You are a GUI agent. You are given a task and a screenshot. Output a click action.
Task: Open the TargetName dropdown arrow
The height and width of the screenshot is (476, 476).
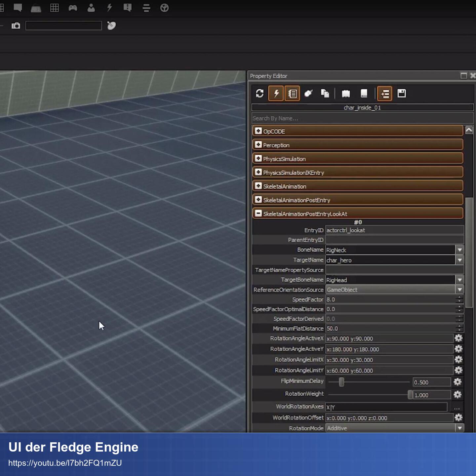click(x=459, y=260)
